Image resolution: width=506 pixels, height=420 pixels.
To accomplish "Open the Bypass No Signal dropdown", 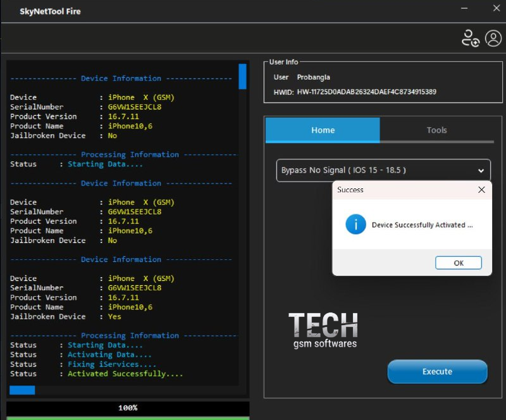I will (383, 170).
